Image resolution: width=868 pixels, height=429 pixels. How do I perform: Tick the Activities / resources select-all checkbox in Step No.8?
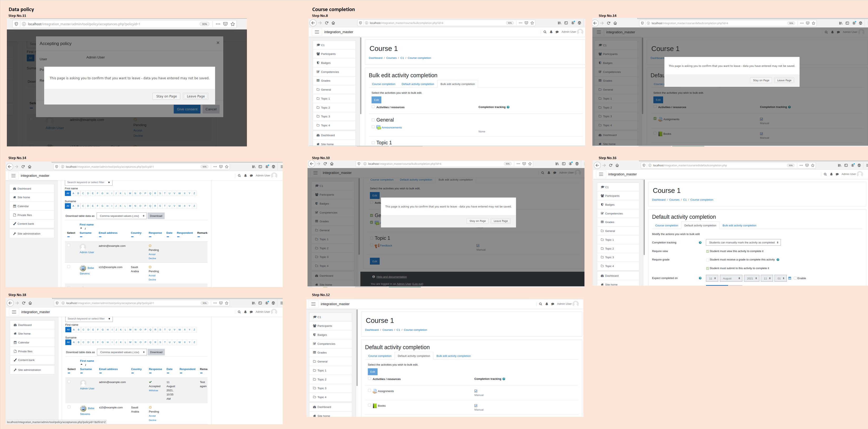[373, 107]
